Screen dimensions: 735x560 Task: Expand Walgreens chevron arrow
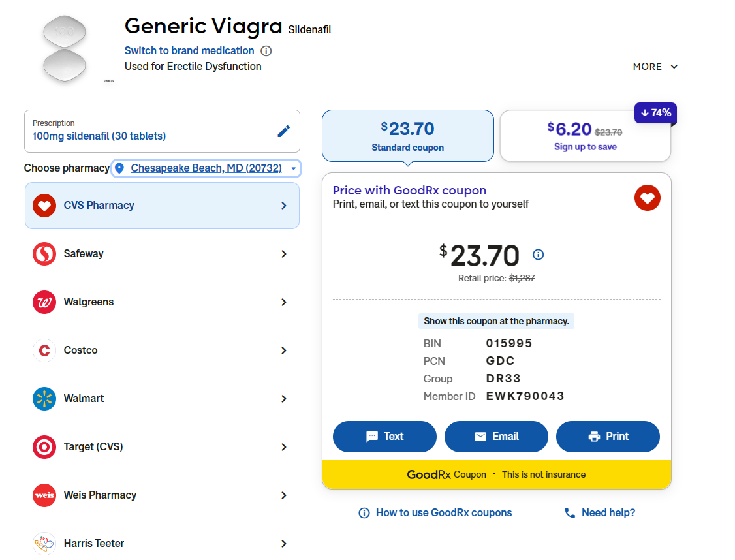pyautogui.click(x=283, y=302)
